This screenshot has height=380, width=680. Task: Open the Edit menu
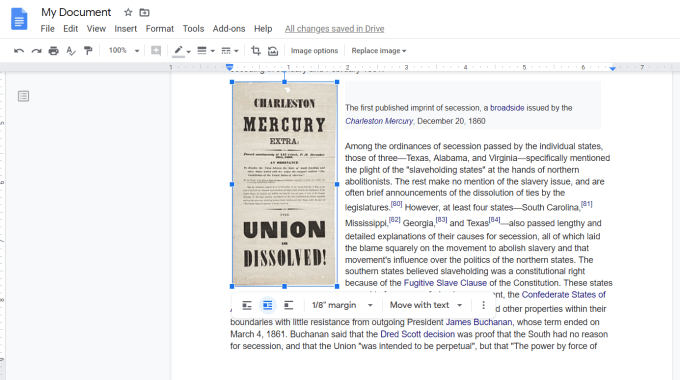click(70, 29)
